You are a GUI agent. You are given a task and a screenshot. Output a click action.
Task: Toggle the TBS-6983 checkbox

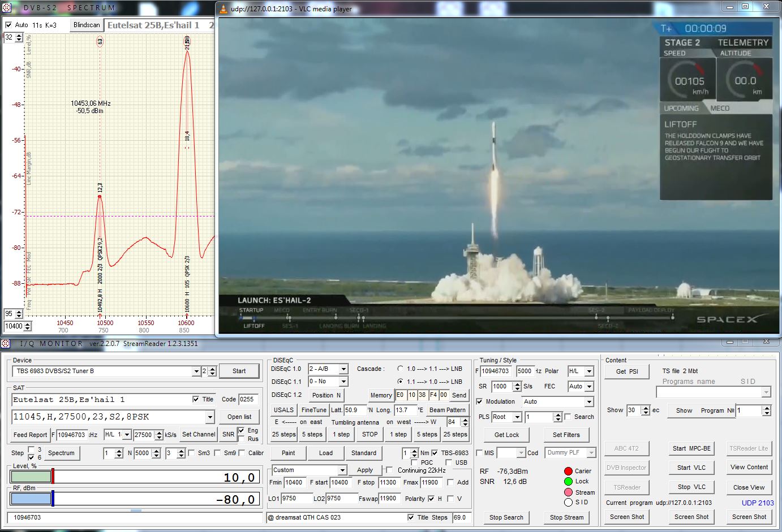pyautogui.click(x=435, y=453)
